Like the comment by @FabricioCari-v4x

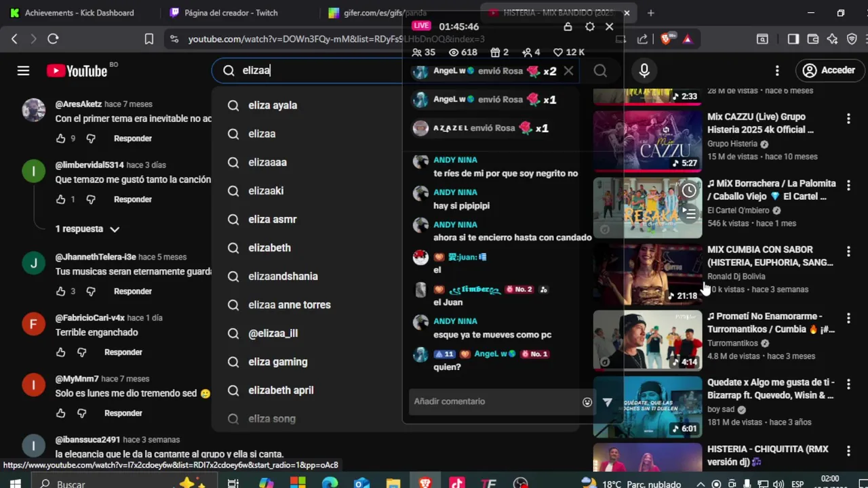pyautogui.click(x=61, y=352)
